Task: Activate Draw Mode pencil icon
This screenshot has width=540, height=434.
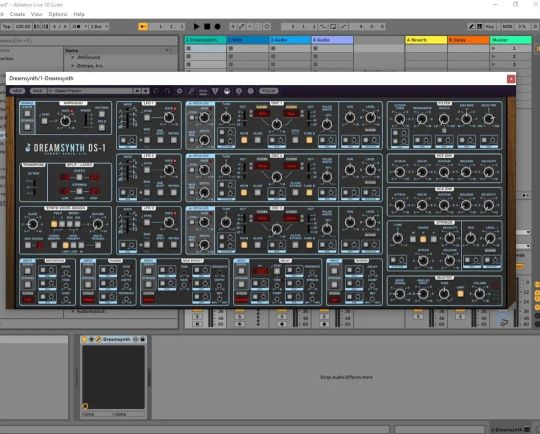Action: coord(471,27)
